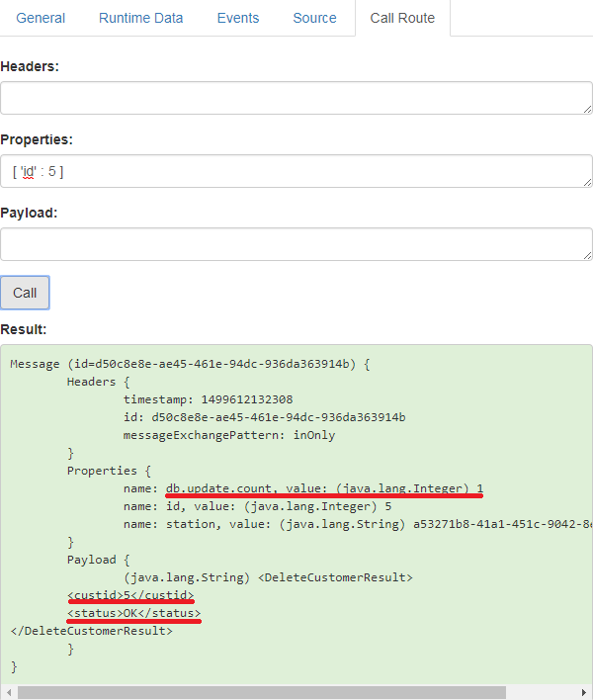Click the Result horizontal scrollbar thumb

pyautogui.click(x=262, y=692)
